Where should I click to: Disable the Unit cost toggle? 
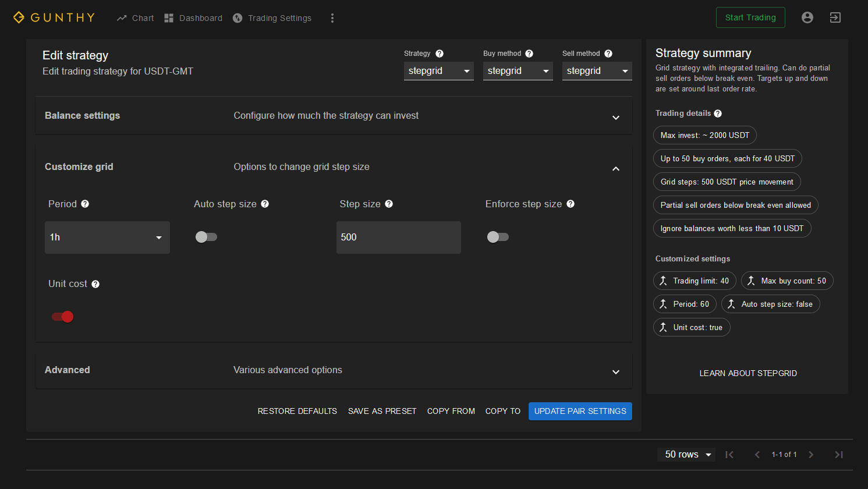[x=63, y=317]
